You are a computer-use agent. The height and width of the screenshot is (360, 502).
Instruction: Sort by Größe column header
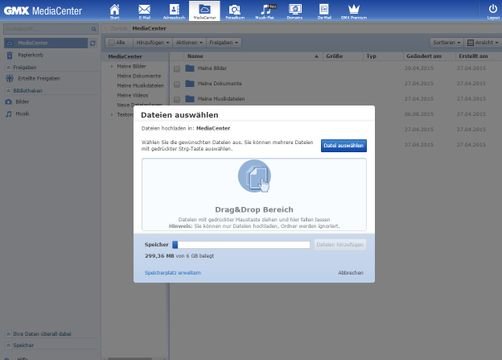tap(334, 56)
